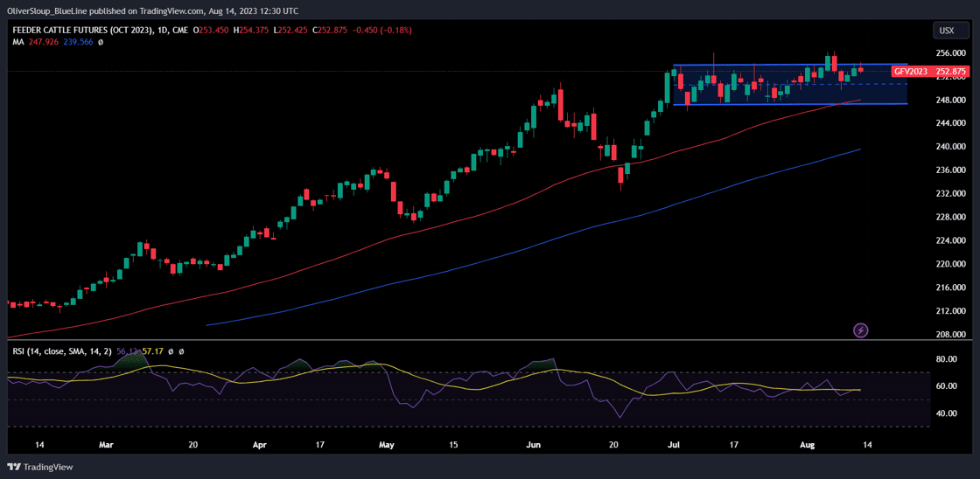Click the Aug date axis label
The image size is (980, 479).
(808, 445)
